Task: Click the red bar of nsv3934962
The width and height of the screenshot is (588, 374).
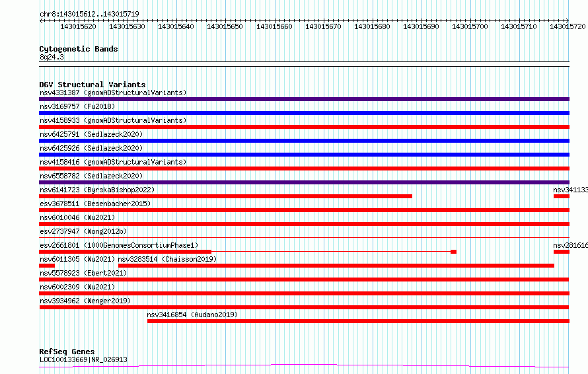Action: pyautogui.click(x=304, y=307)
